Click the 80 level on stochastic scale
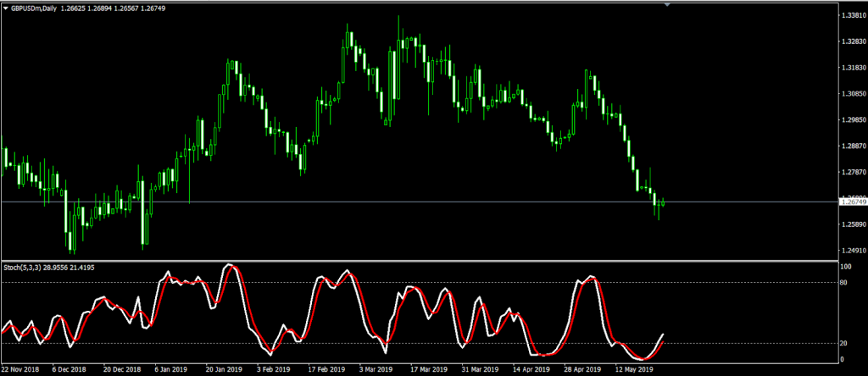 (844, 283)
